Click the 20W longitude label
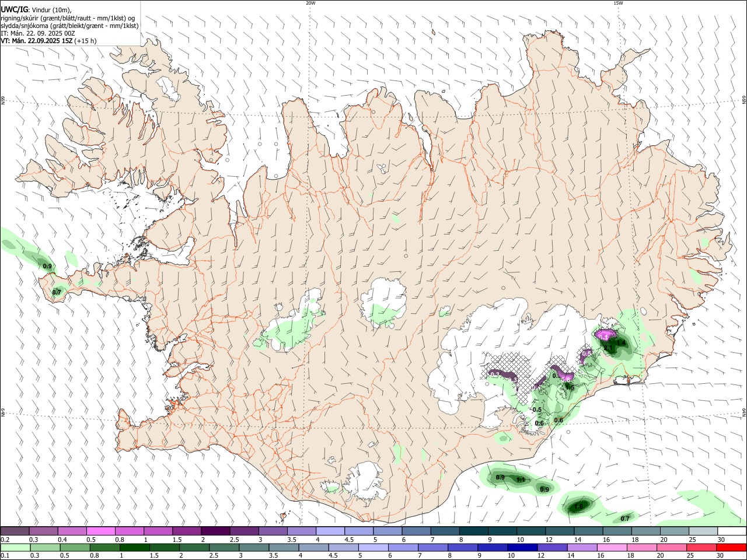Image resolution: width=747 pixels, height=560 pixels. coord(310,3)
